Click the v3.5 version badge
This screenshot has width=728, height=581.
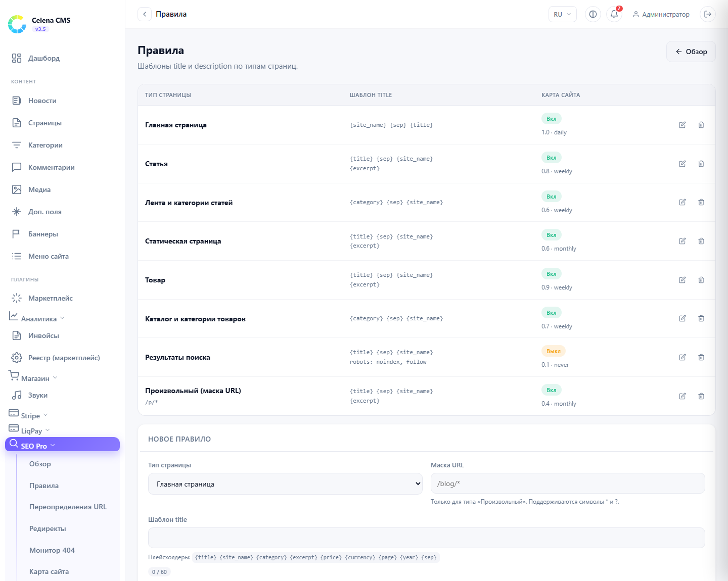(x=40, y=29)
